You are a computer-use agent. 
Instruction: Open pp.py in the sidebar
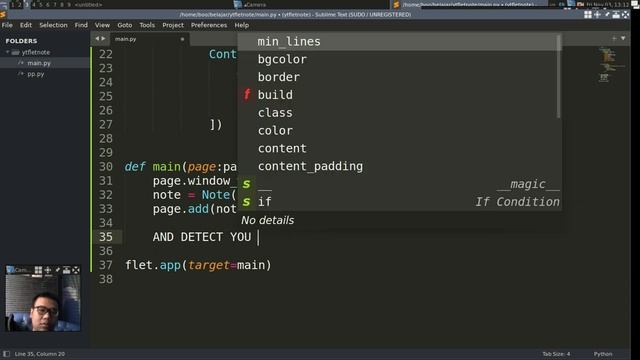click(x=36, y=74)
